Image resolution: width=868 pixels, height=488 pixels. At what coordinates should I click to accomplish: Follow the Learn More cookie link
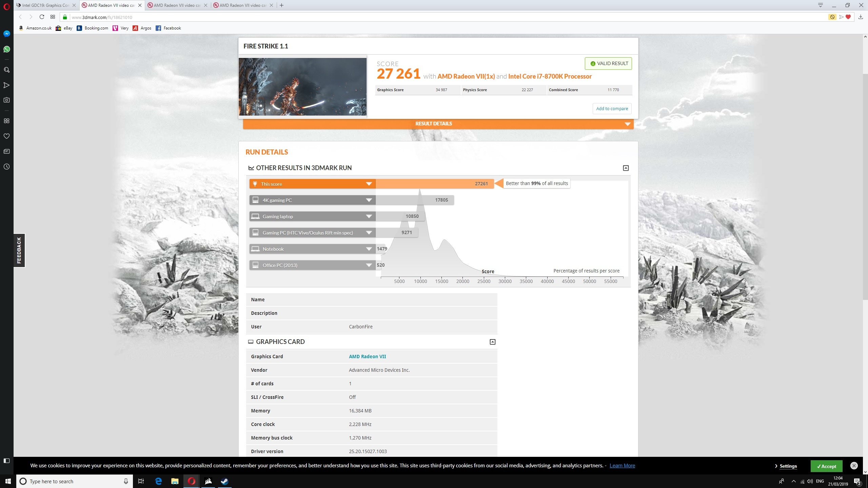pyautogui.click(x=622, y=466)
